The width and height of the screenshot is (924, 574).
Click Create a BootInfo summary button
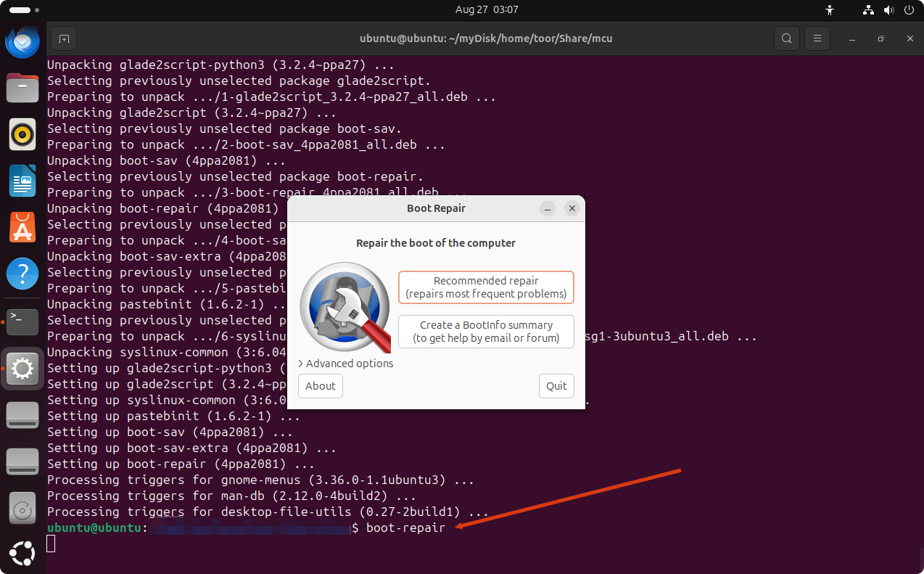[486, 332]
